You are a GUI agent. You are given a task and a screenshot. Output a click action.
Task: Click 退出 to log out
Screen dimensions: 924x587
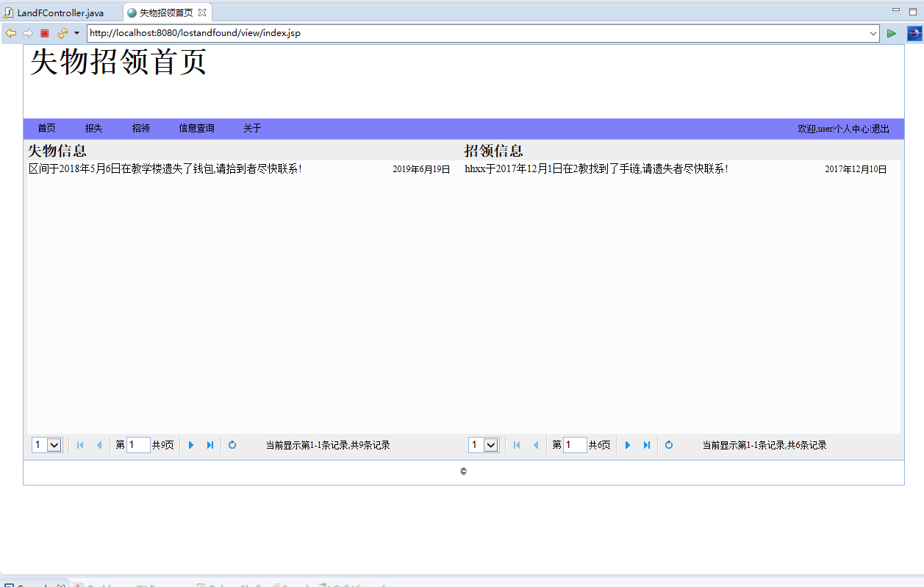coord(881,128)
